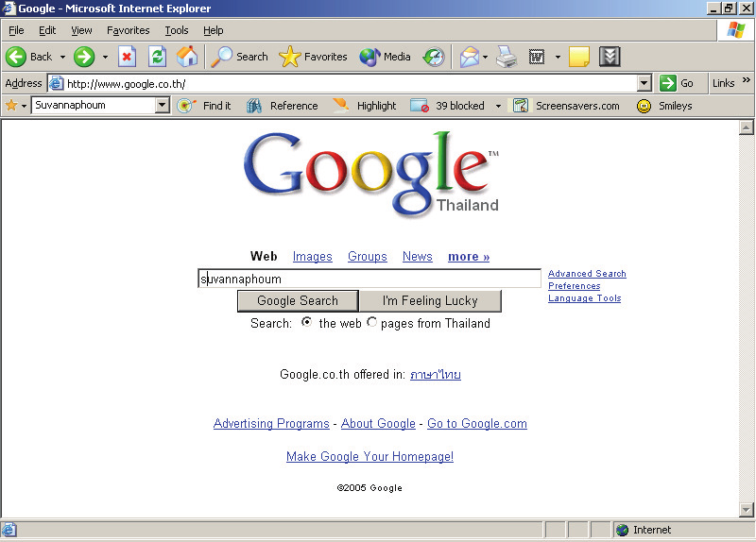Image resolution: width=756 pixels, height=542 pixels.
Task: Expand the 39 blocked dropdown arrow
Action: pyautogui.click(x=498, y=106)
